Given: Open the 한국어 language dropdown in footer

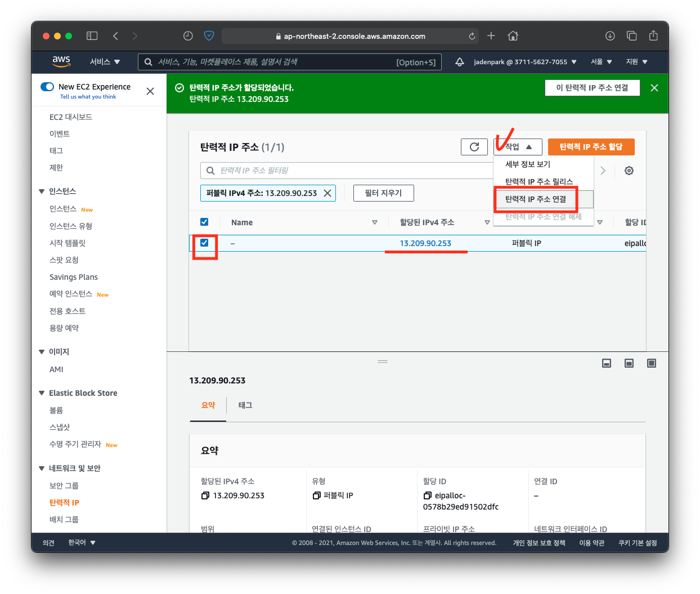Looking at the screenshot, I should 82,543.
